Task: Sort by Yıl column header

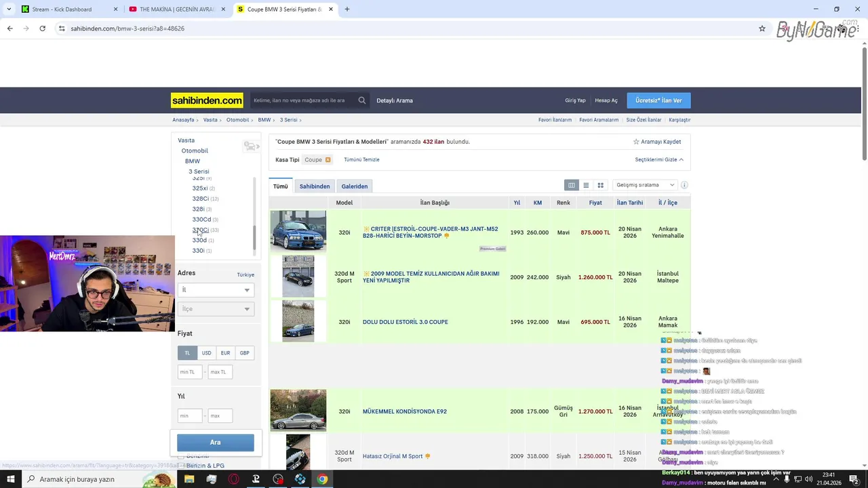Action: pyautogui.click(x=517, y=203)
